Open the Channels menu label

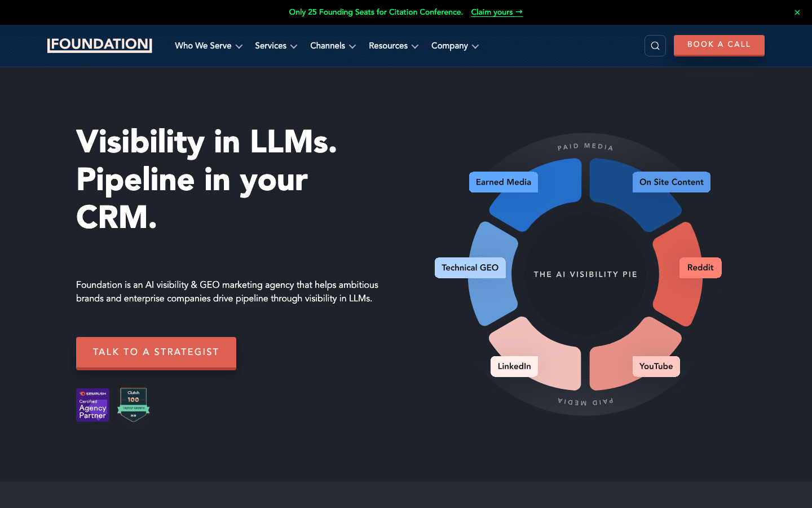(x=328, y=46)
